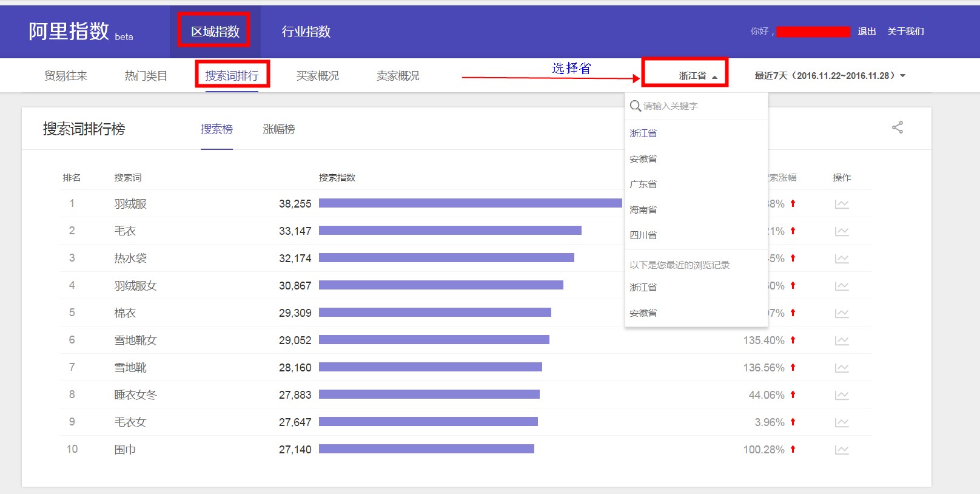
Task: Open trend chart icon for 羽绒服 row
Action: click(842, 204)
